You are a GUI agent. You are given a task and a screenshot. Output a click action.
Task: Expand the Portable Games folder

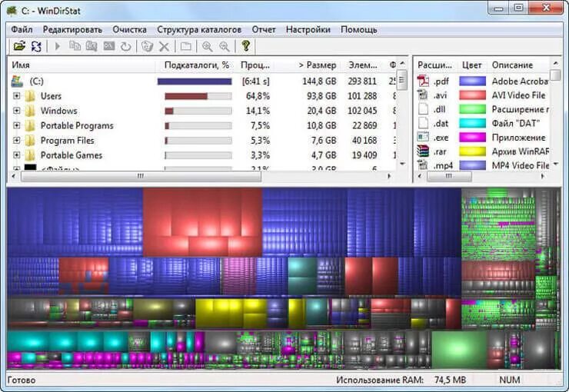click(17, 155)
